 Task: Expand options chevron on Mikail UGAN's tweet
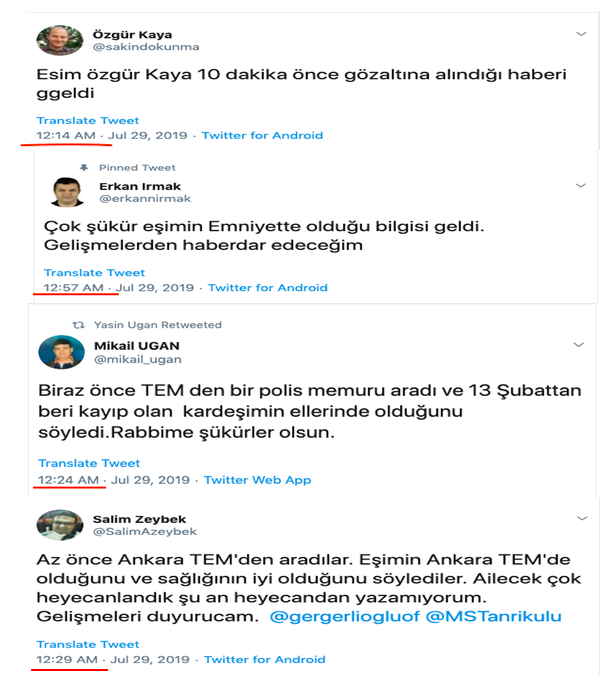pos(578,344)
